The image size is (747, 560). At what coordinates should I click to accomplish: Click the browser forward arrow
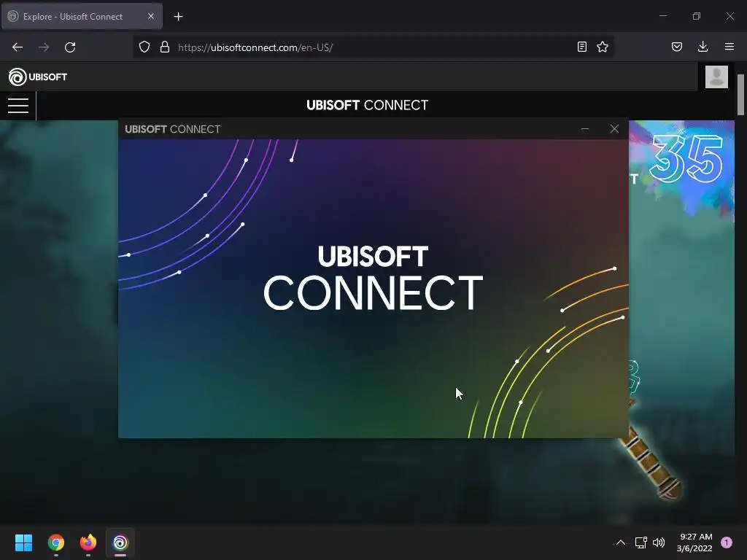click(44, 47)
